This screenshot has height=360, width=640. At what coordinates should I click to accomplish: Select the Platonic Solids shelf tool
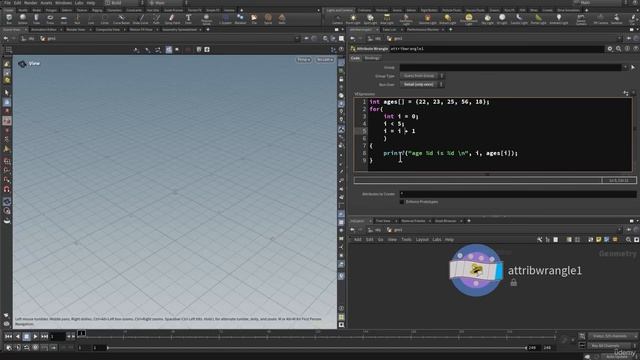point(207,19)
